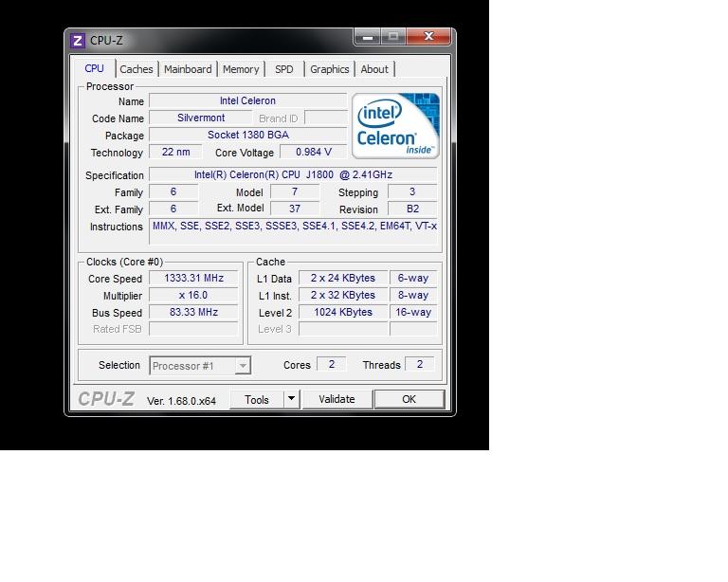Open the Memory tab
Image resolution: width=728 pixels, height=582 pixels.
(241, 69)
